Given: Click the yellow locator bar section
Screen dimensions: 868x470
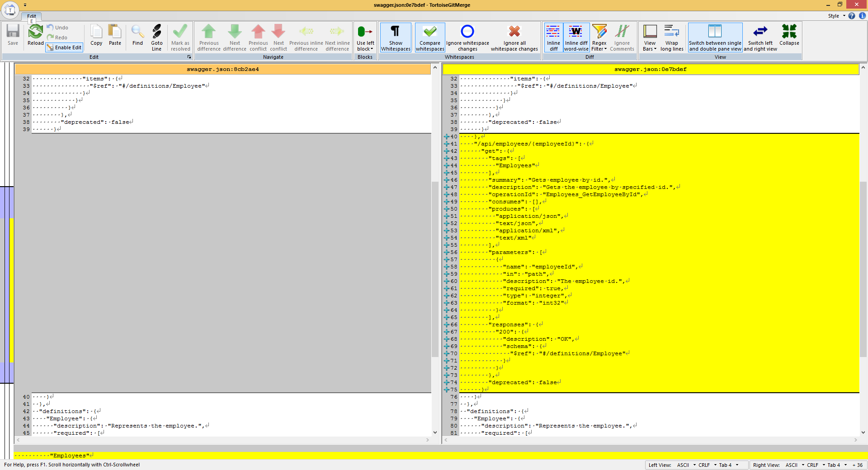Looking at the screenshot, I should point(11,291).
